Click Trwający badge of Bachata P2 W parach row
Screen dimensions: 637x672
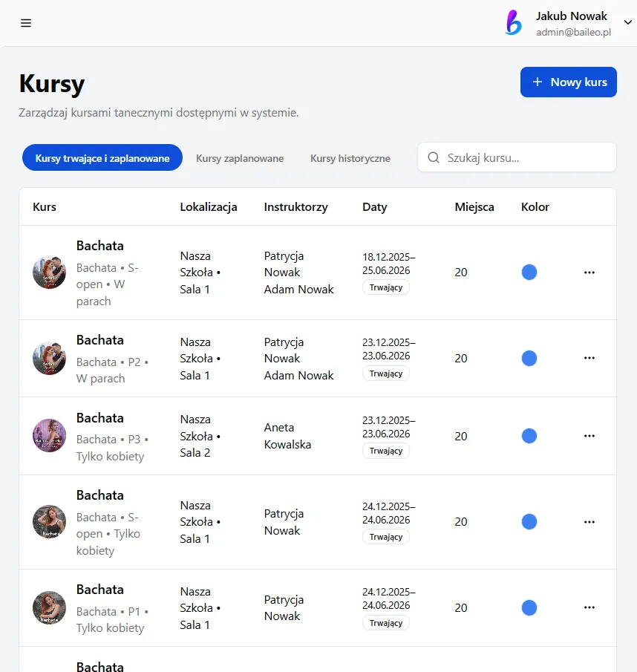click(x=386, y=373)
